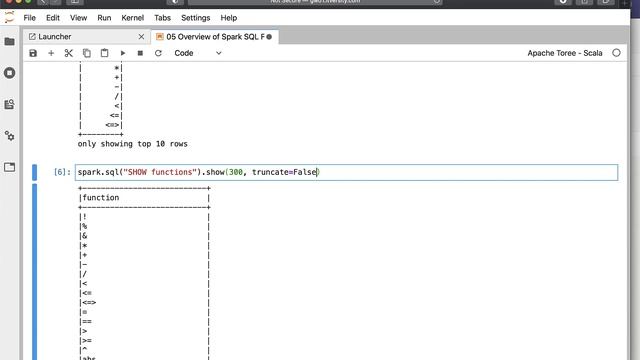Insert a new cell below with plus icon
Image resolution: width=640 pixels, height=360 pixels.
click(51, 53)
